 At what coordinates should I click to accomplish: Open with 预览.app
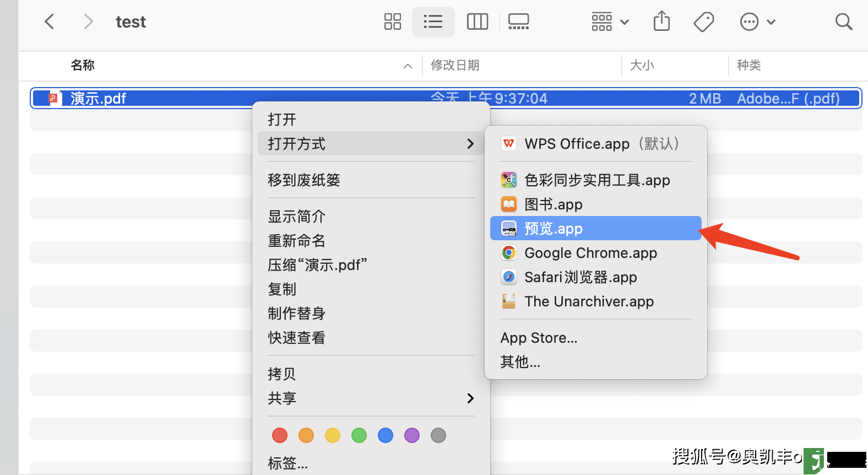(596, 228)
